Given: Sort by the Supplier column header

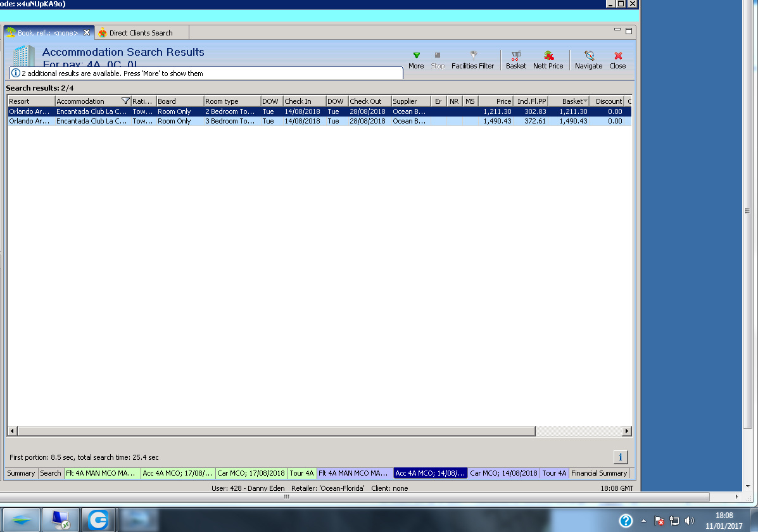Looking at the screenshot, I should pos(411,101).
